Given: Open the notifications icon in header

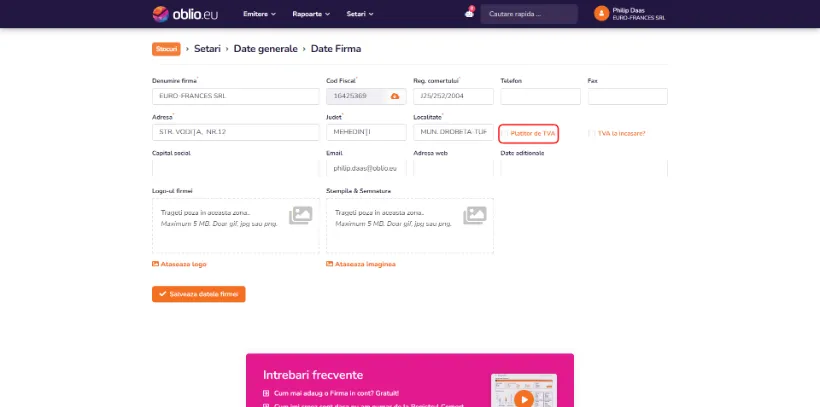Looking at the screenshot, I should tap(469, 13).
